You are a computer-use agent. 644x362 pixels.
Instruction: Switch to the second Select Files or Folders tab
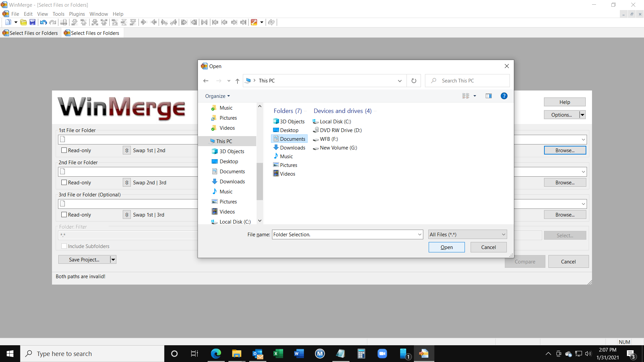[x=92, y=33]
